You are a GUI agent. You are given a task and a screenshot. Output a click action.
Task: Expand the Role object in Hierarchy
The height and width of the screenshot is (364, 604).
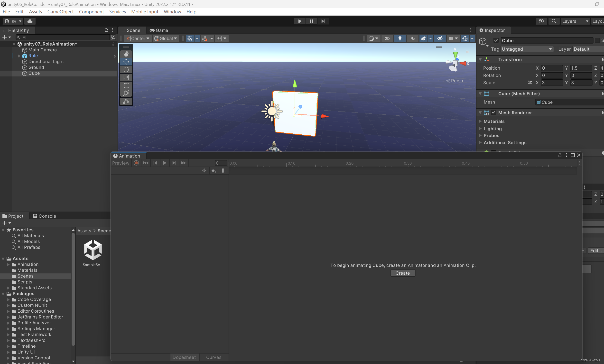(x=19, y=56)
